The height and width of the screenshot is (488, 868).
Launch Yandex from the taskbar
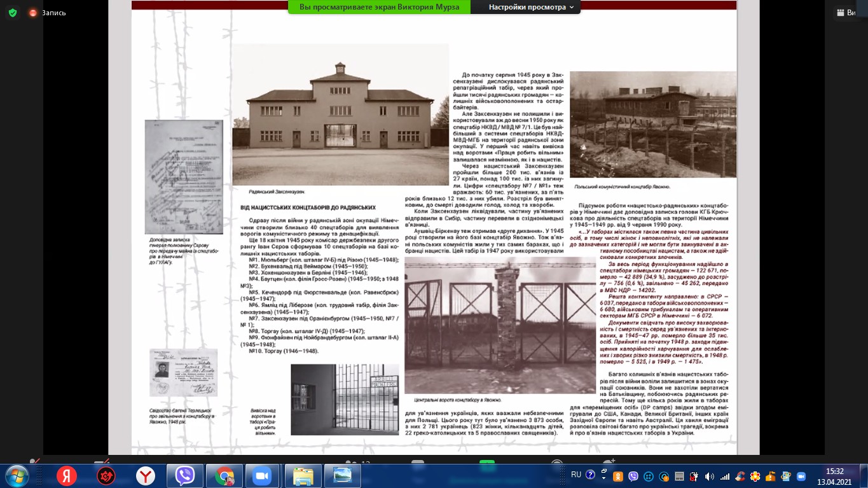click(65, 476)
